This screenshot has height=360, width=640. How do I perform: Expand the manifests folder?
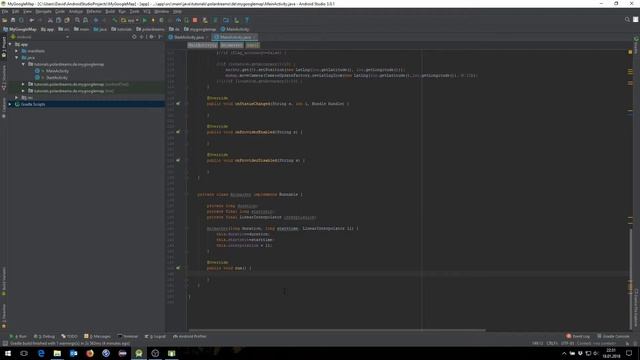(17, 51)
